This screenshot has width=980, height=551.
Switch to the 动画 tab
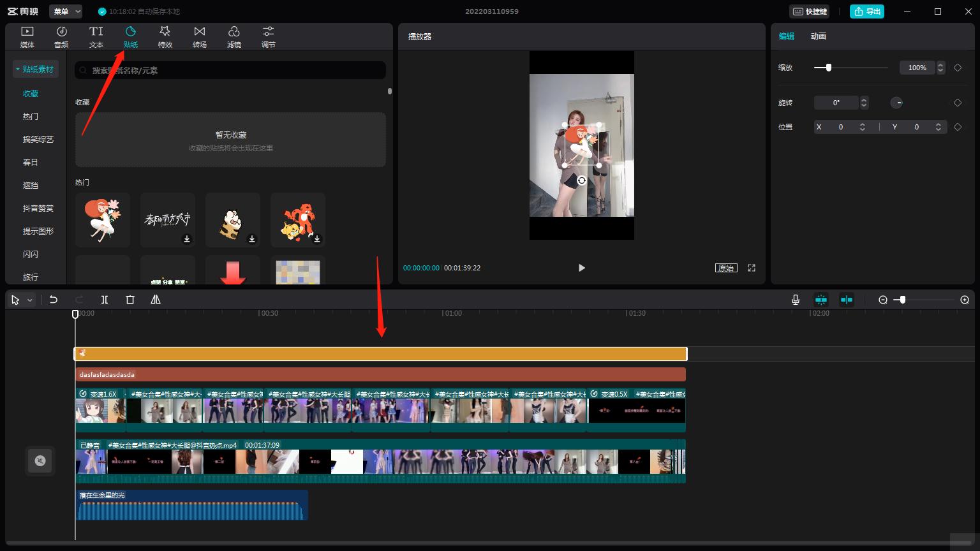[x=818, y=36]
